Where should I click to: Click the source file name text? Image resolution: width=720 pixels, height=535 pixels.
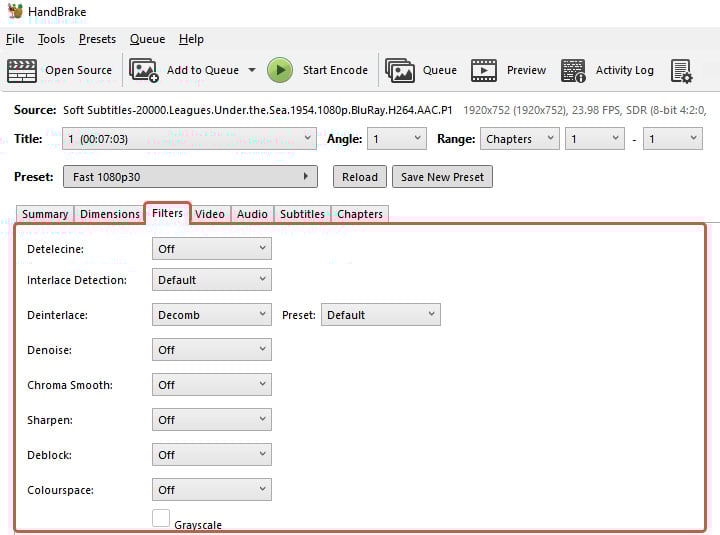[258, 110]
